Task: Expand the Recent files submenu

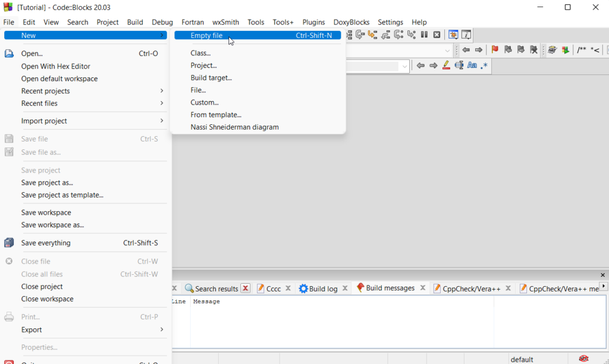Action: 86,103
